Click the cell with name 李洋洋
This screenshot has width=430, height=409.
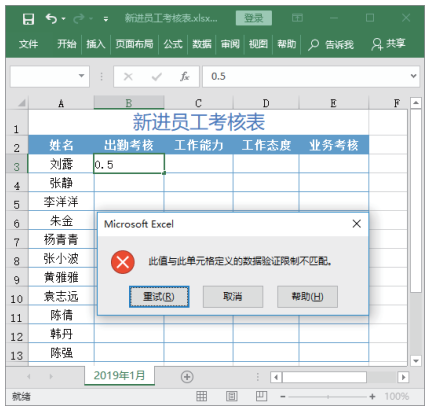61,202
